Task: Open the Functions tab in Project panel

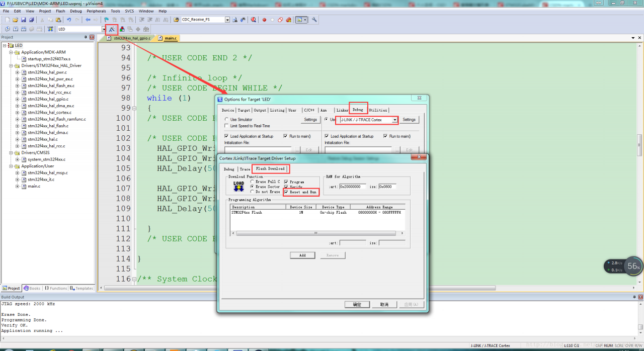Action: (x=56, y=288)
